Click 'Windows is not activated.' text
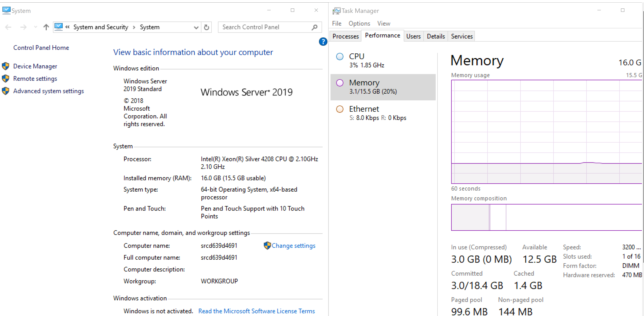This screenshot has width=644, height=316. (158, 311)
